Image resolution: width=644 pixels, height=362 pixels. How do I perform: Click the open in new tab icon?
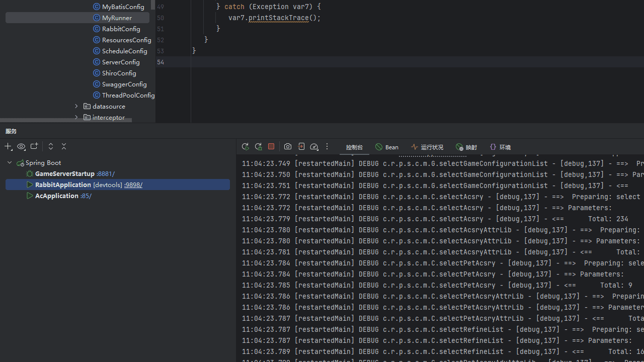34,146
